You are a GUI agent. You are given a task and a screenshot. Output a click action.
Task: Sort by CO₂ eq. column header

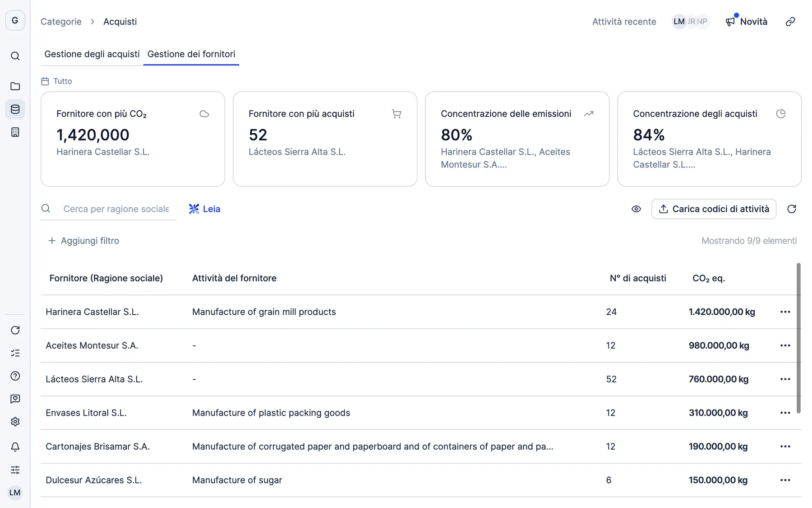point(709,278)
